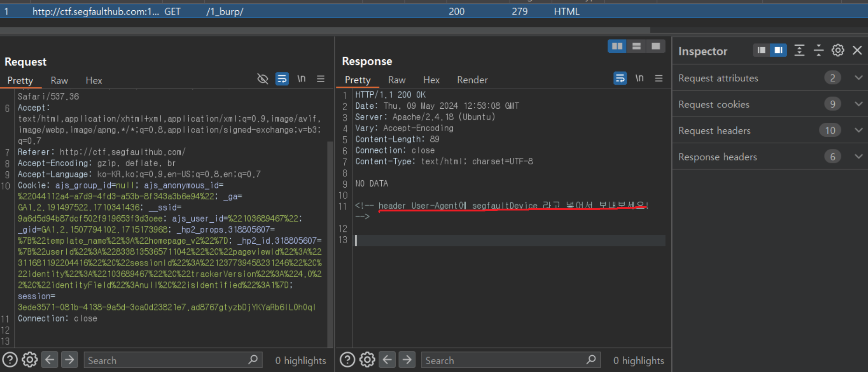The image size is (868, 372).
Task: Click magnifier icon in Response search
Action: 591,360
